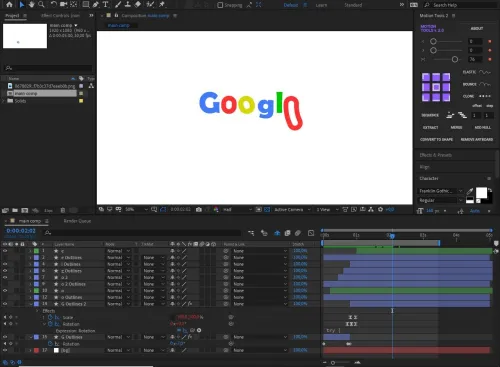The height and width of the screenshot is (367, 500).
Task: Click the Home icon in the toolbar
Action: click(9, 5)
